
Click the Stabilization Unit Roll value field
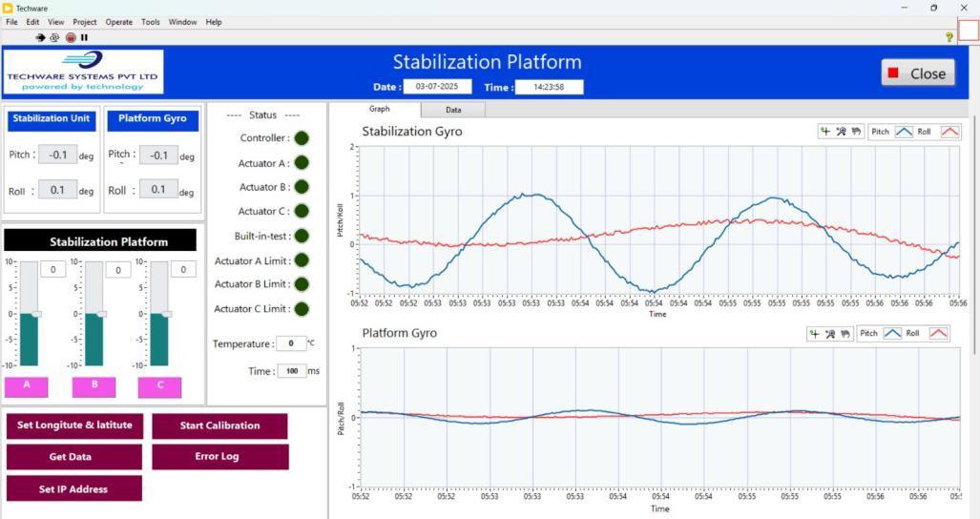pyautogui.click(x=58, y=189)
